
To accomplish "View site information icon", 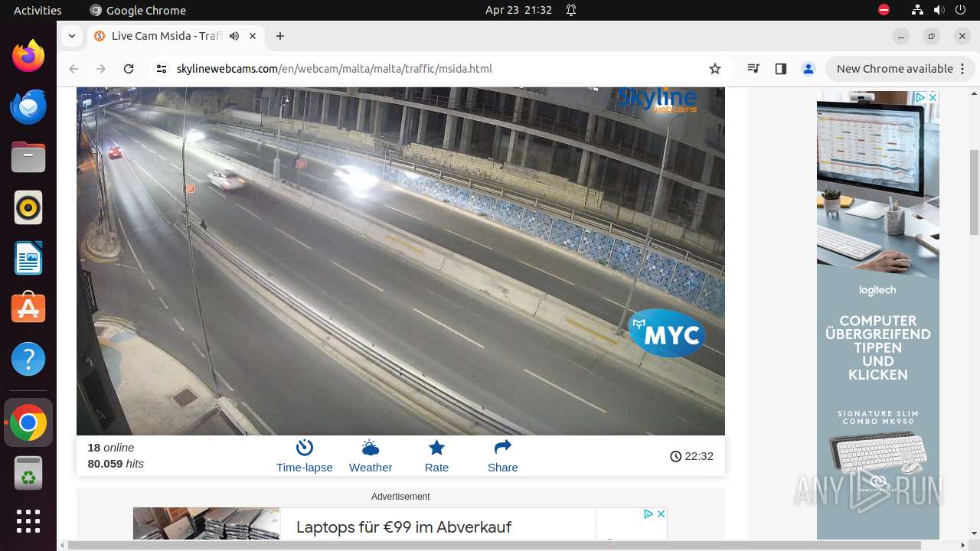I will (161, 69).
